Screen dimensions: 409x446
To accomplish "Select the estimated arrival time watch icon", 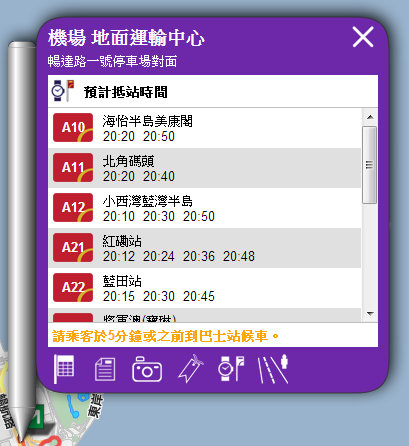I will (231, 369).
